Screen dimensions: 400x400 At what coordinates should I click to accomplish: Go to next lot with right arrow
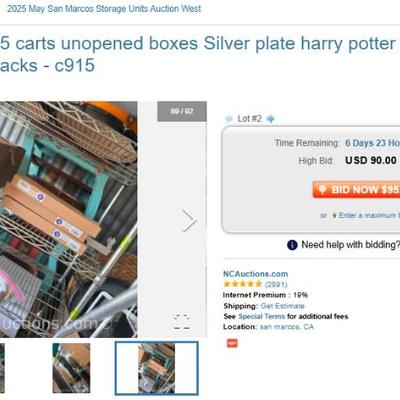click(271, 119)
